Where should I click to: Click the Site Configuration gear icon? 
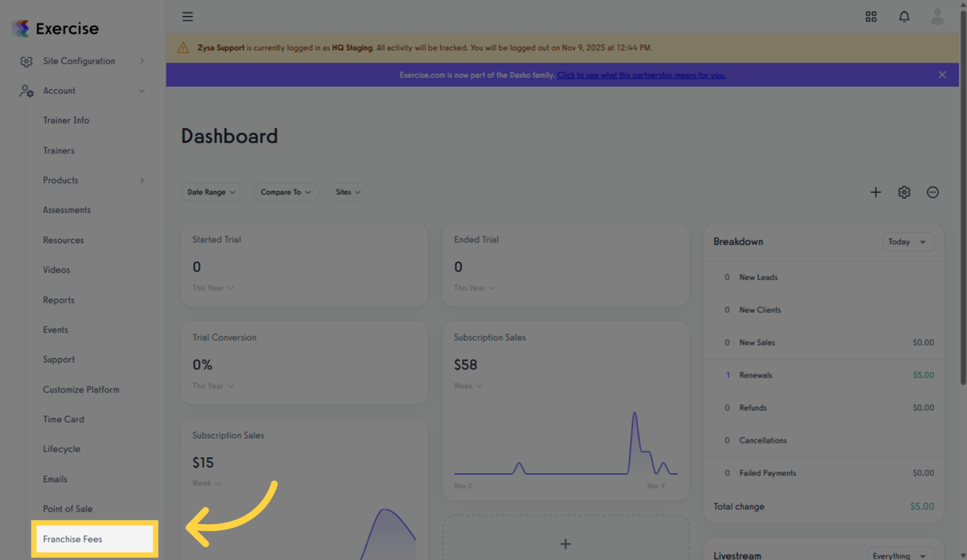(x=26, y=61)
